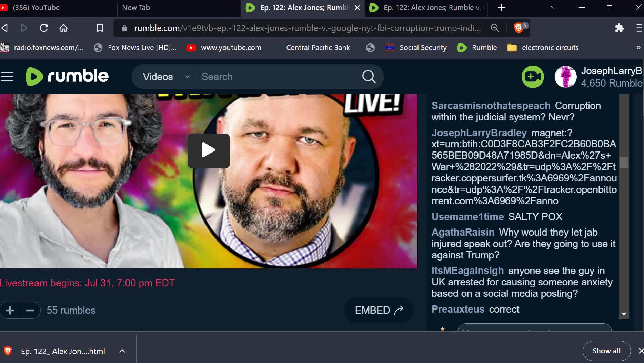Open the Rumble bookmark
The height and width of the screenshot is (363, 644).
[x=477, y=48]
